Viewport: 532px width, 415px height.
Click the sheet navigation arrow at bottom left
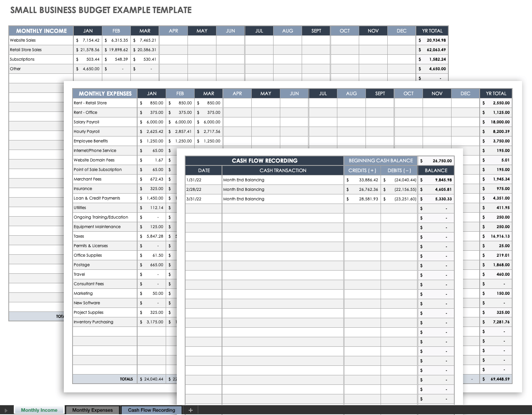pyautogui.click(x=6, y=410)
